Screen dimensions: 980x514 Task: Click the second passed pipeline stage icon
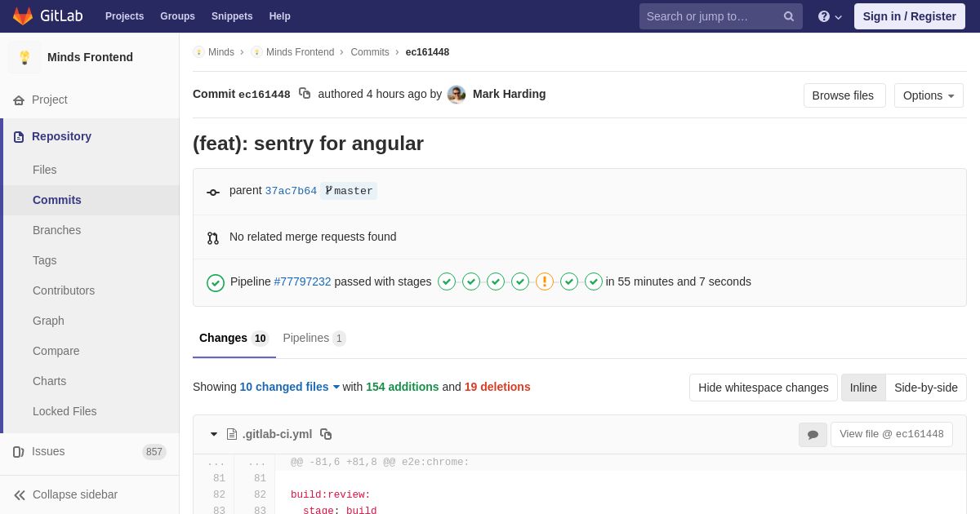coord(471,281)
